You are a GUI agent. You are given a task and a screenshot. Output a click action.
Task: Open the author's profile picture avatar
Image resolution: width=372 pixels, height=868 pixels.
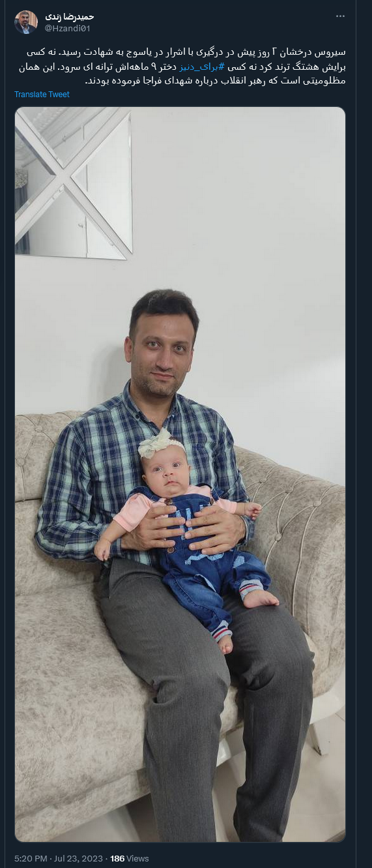click(x=25, y=22)
